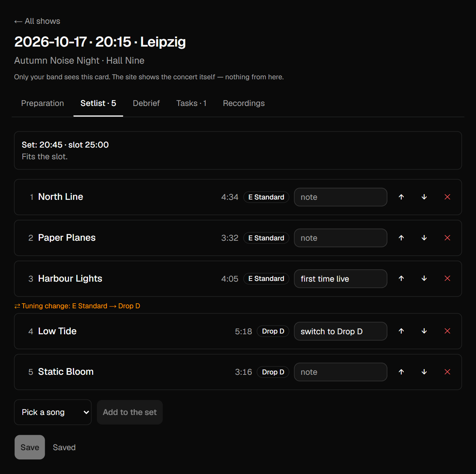
Task: Select the Setlist tab
Action: click(x=98, y=103)
